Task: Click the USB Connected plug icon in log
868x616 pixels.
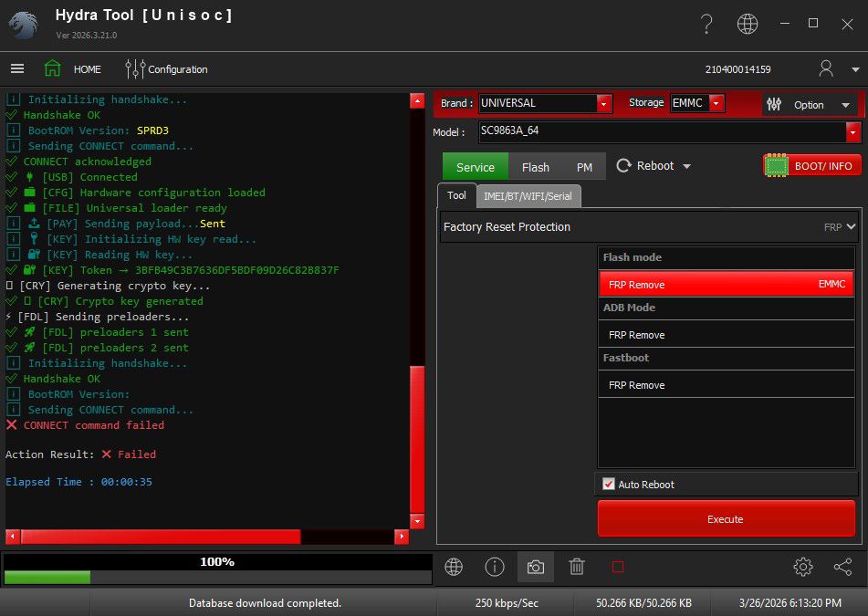Action: click(x=30, y=177)
